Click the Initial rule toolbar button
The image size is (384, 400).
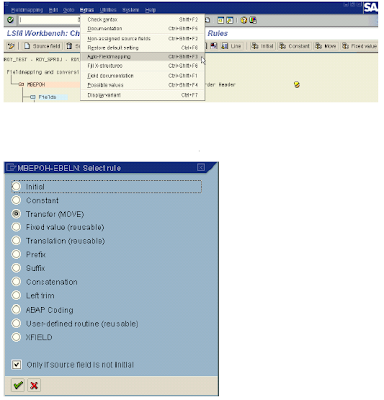pos(262,46)
